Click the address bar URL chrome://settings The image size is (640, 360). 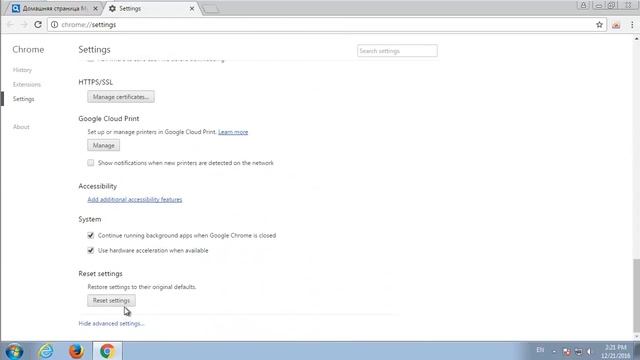89,24
